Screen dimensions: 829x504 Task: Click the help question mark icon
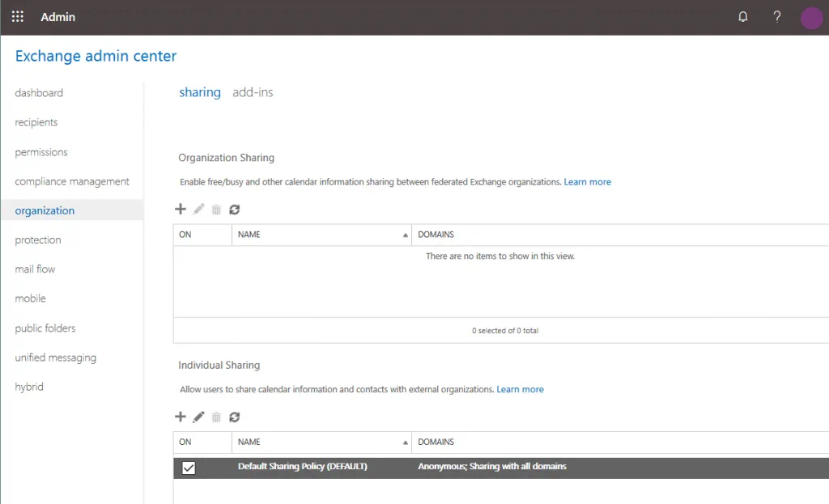(776, 17)
